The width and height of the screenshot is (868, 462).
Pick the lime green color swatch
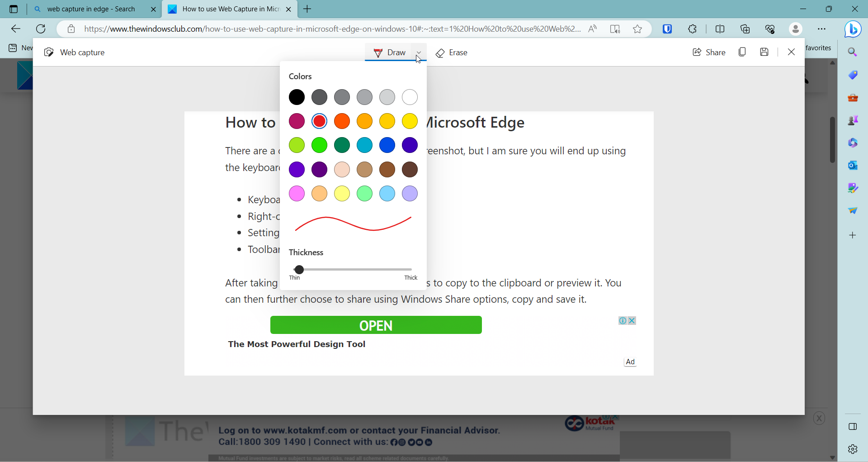pos(297,145)
